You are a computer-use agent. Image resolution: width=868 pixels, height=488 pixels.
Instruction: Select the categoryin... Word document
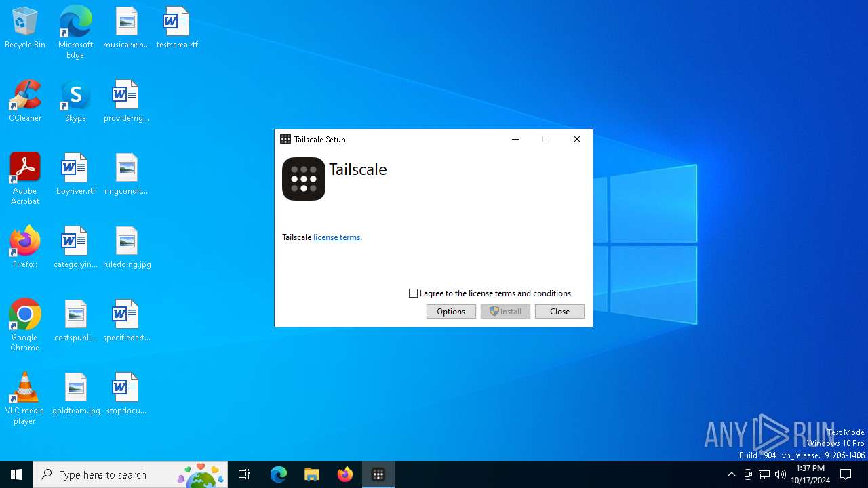75,248
